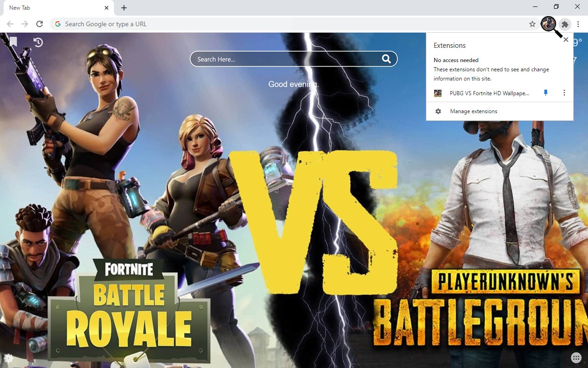Reload the current page
Image resolution: width=588 pixels, height=368 pixels.
40,24
